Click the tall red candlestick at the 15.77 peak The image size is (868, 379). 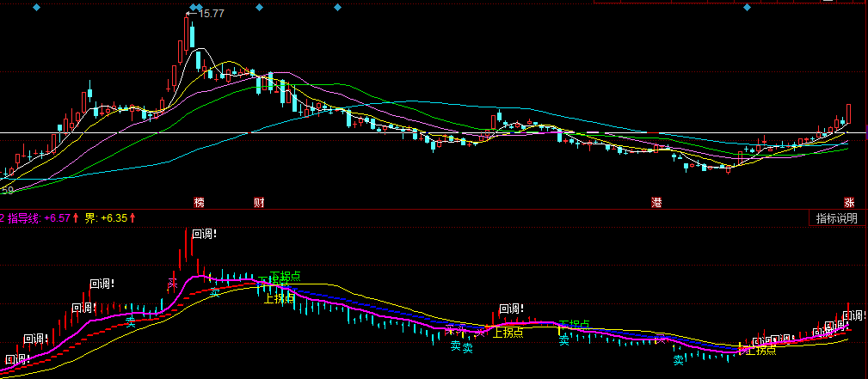point(187,34)
